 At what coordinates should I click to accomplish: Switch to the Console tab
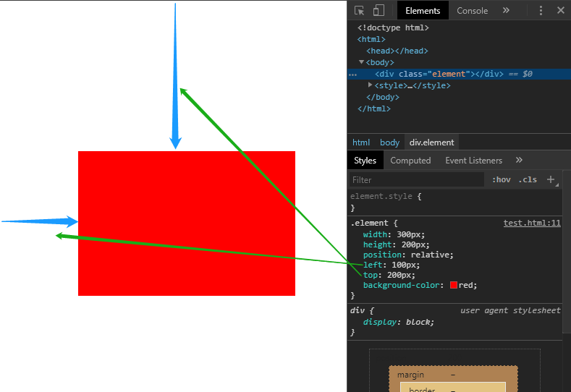pyautogui.click(x=473, y=11)
